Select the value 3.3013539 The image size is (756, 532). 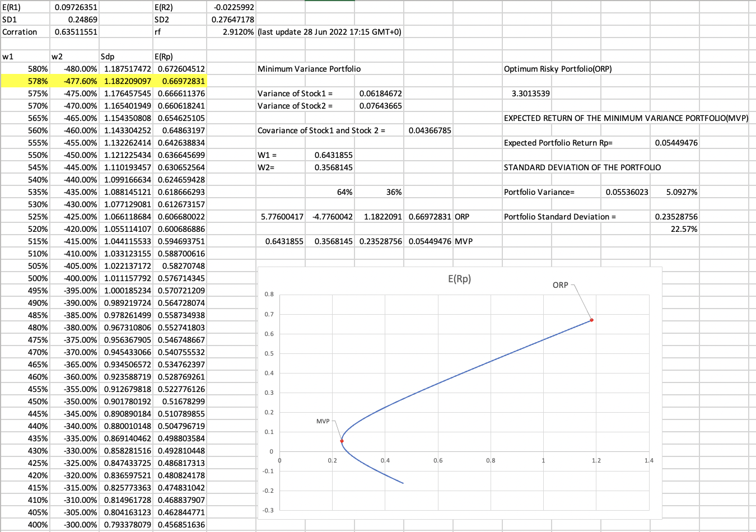pyautogui.click(x=528, y=94)
